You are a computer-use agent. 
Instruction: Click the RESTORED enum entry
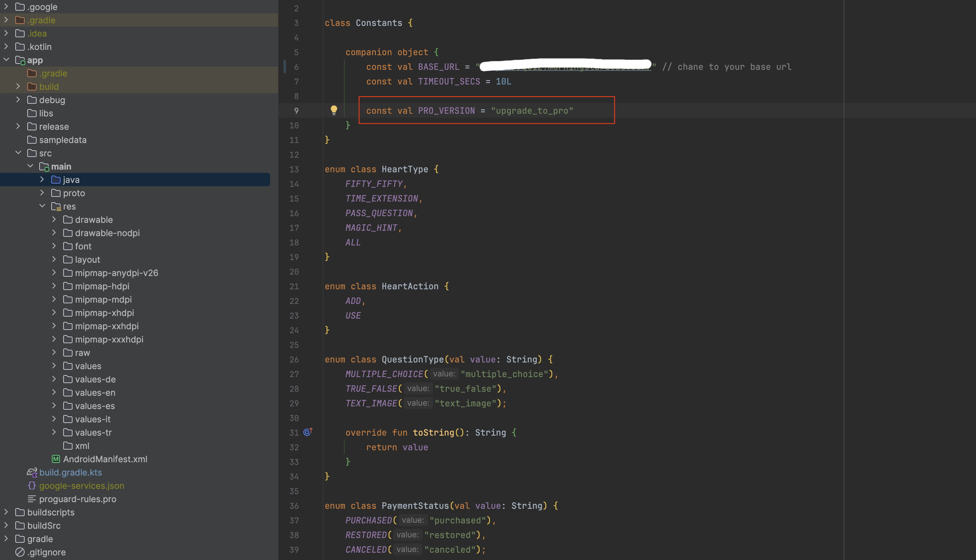(x=366, y=535)
